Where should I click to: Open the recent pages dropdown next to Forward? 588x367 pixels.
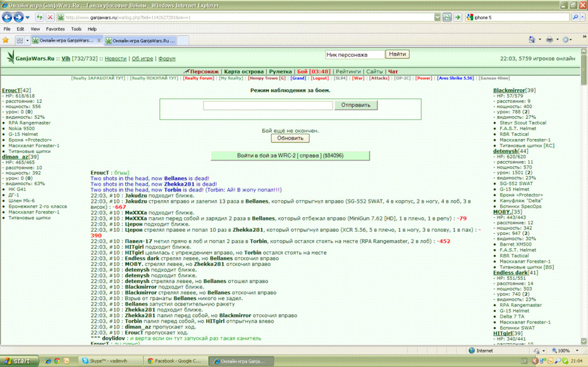coord(27,17)
